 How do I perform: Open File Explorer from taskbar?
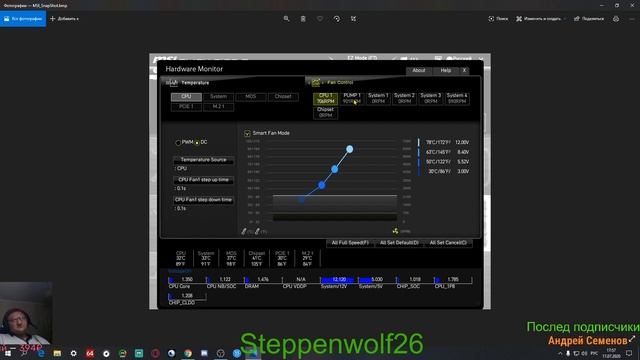point(57,353)
